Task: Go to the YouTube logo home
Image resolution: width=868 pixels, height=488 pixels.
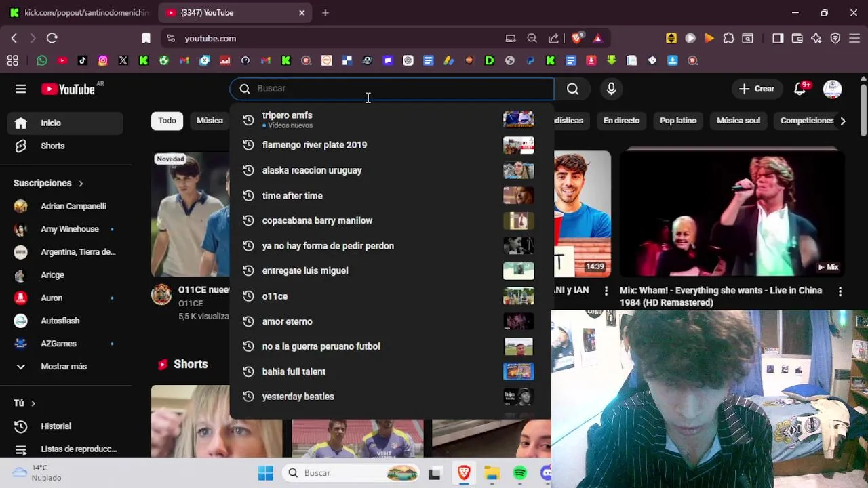Action: [68, 89]
